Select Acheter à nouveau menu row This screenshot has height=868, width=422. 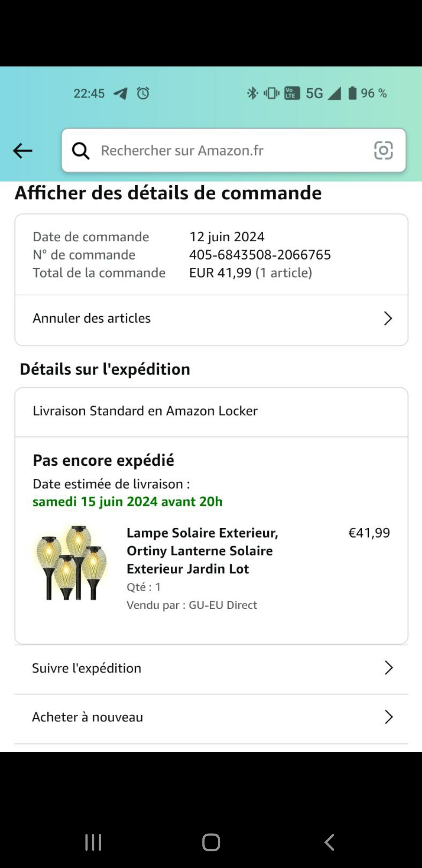click(88, 717)
